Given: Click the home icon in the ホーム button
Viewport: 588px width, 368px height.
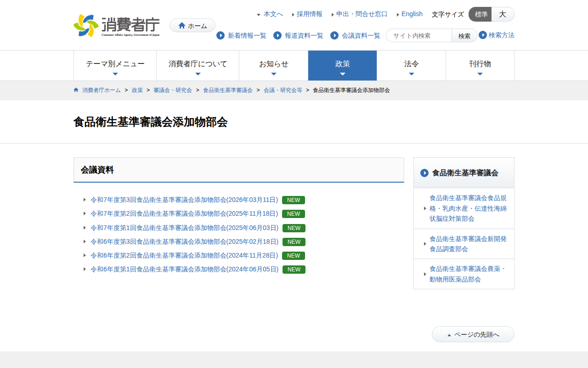Looking at the screenshot, I should (182, 26).
